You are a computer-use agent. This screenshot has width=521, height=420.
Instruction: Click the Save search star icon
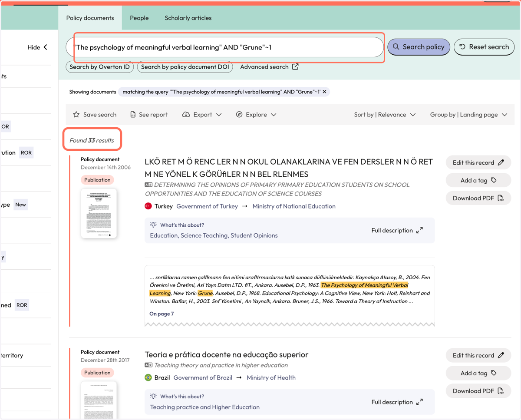coord(76,115)
